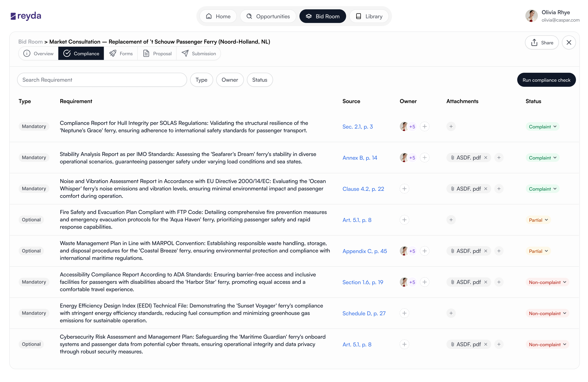Change Hull Integrity status from Complaint

point(542,127)
